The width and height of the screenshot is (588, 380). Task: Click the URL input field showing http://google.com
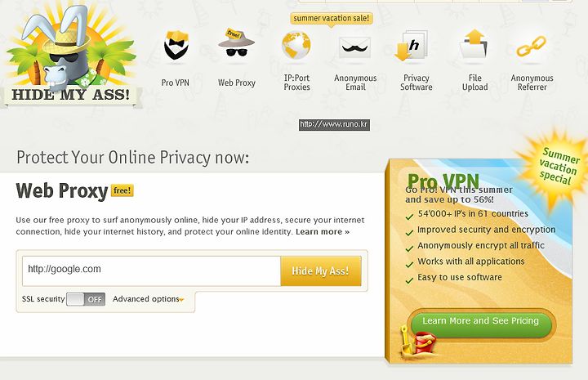point(152,270)
